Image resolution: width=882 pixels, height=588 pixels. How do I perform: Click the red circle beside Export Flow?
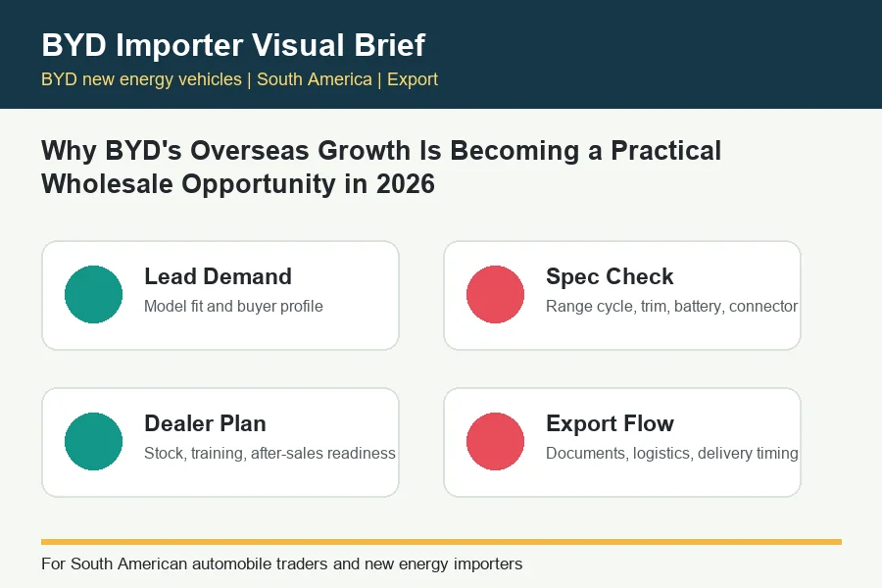[x=495, y=441]
